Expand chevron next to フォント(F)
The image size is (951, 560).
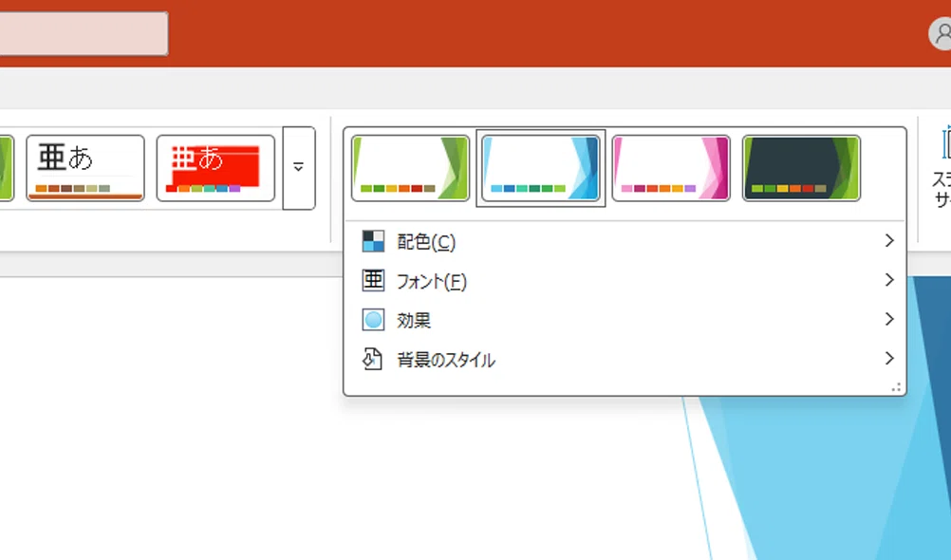(889, 280)
